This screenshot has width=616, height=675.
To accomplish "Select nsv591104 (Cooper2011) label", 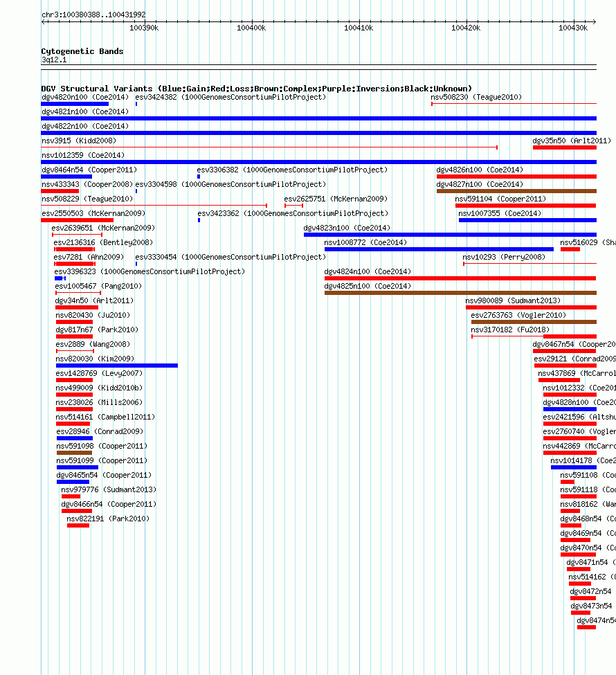I will click(500, 199).
